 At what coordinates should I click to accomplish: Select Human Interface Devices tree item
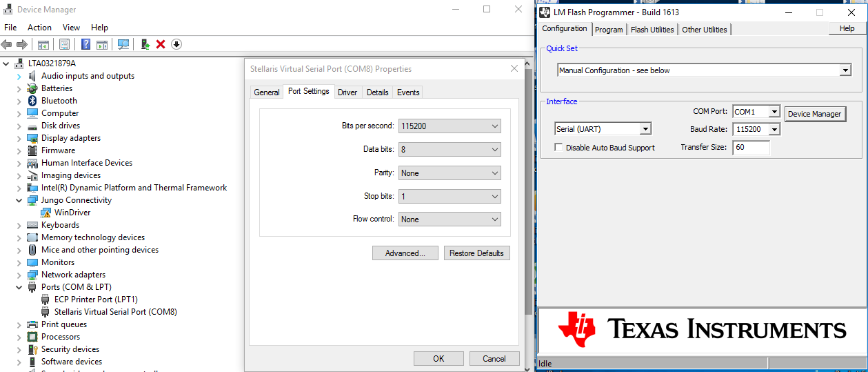click(x=87, y=163)
